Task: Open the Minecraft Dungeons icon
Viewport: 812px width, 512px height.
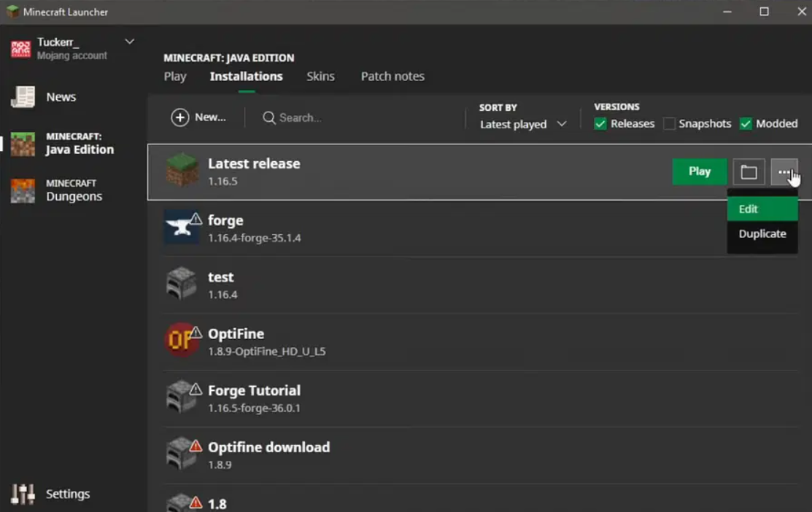Action: pyautogui.click(x=23, y=190)
